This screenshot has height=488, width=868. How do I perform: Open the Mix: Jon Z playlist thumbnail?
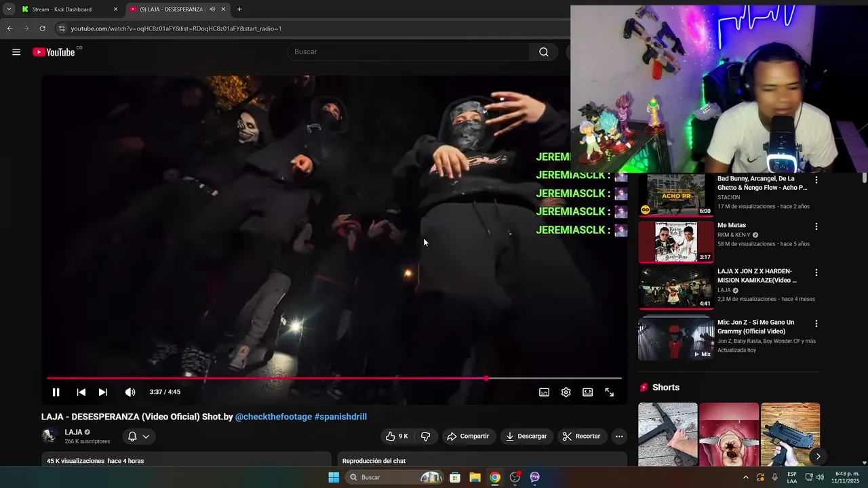click(676, 338)
